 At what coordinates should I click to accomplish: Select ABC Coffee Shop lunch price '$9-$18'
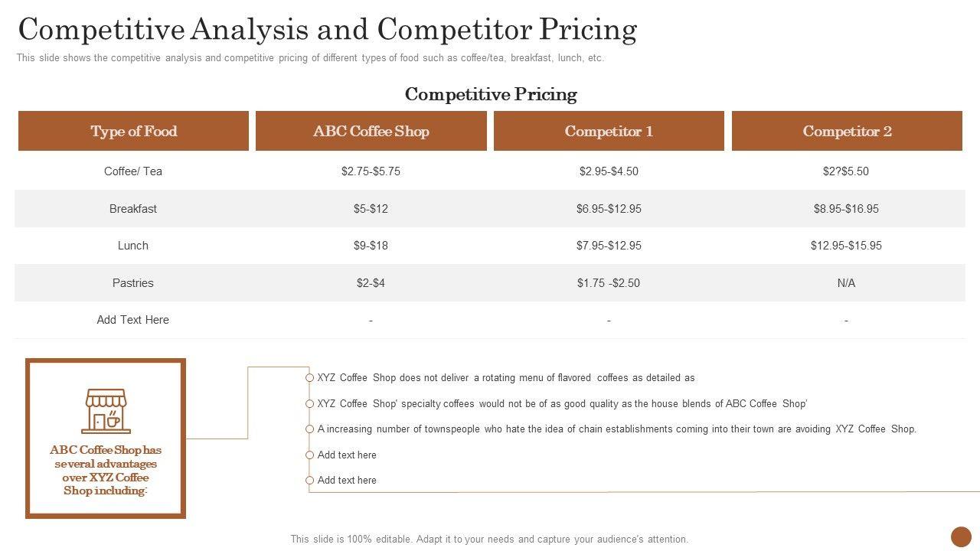coord(371,246)
